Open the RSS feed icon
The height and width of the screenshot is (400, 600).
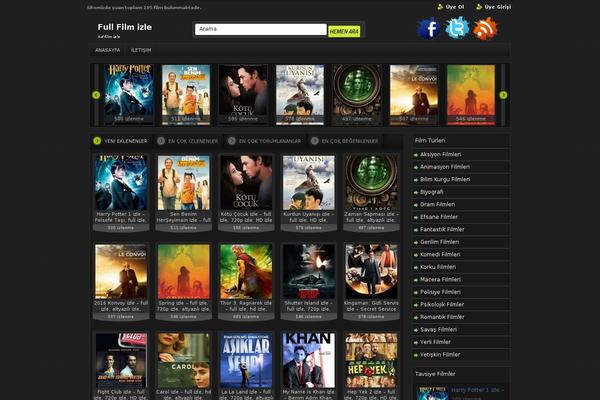click(485, 28)
